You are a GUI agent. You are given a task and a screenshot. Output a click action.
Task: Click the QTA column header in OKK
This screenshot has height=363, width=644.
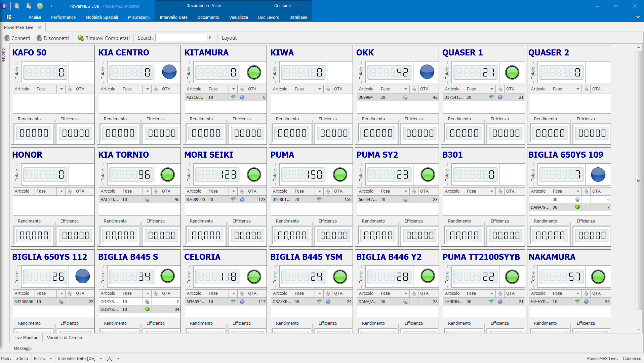(x=428, y=89)
